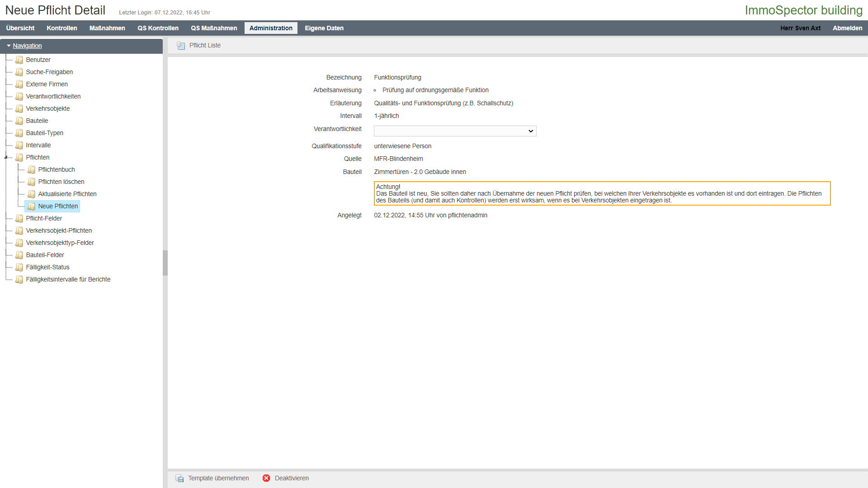Click the Abmelden link
868x488 pixels.
(x=847, y=28)
